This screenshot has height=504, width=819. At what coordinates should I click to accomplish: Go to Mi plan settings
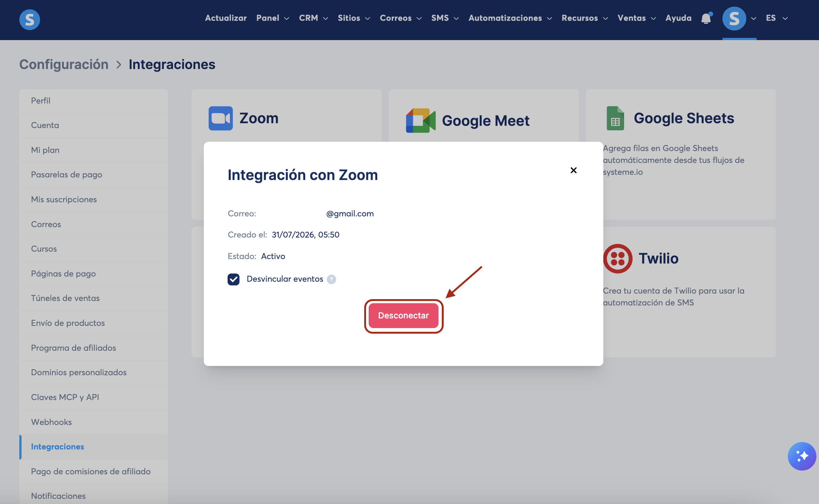click(x=94, y=150)
